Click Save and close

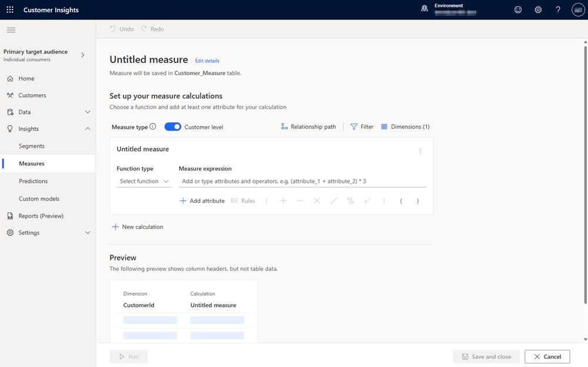point(486,356)
